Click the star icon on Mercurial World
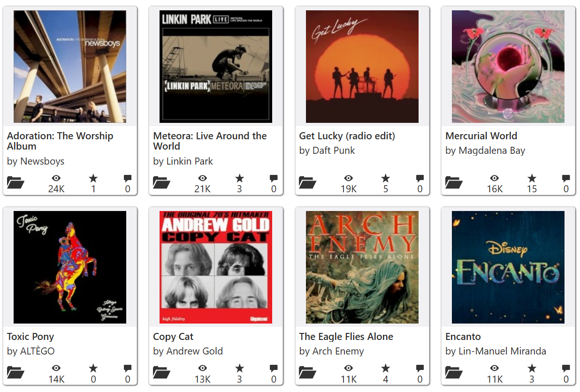 (532, 178)
